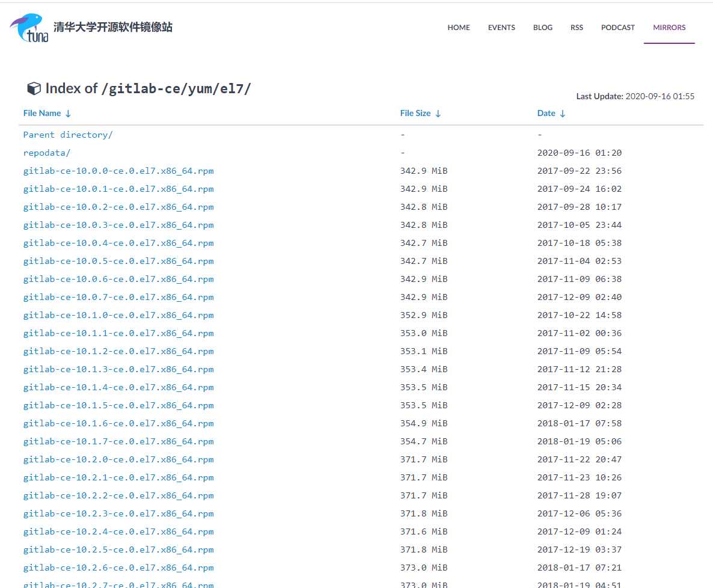Go to the BLOG page

(x=542, y=27)
